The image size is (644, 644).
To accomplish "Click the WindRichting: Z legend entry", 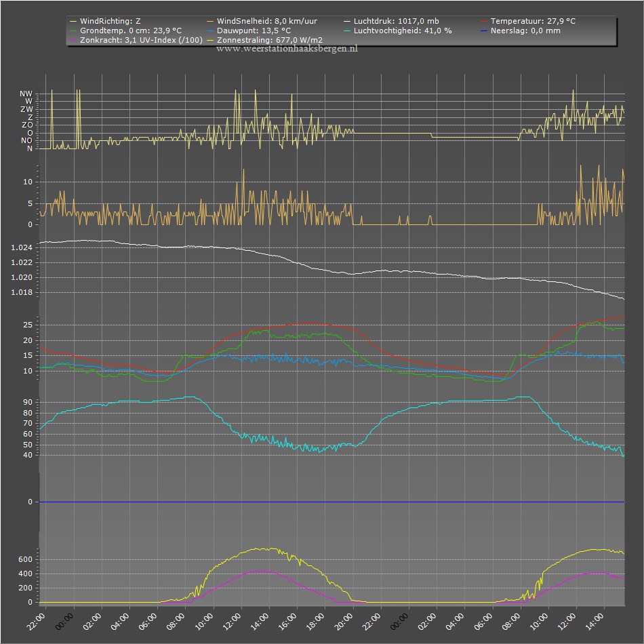I will click(x=105, y=21).
